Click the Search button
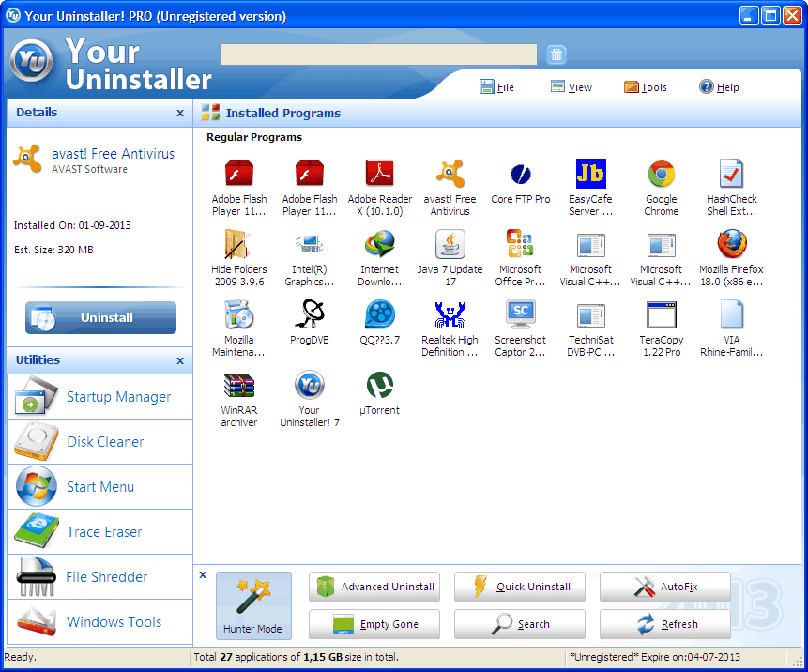 pos(520,624)
